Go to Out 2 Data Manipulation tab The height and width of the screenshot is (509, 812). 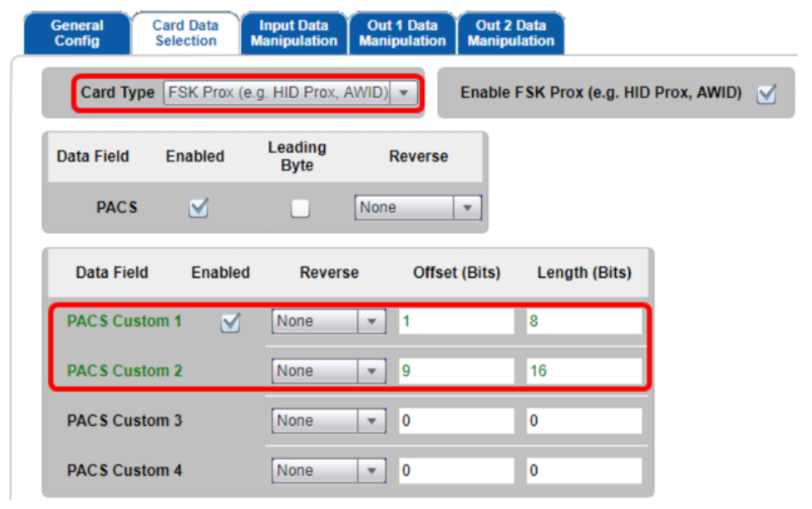pos(511,33)
